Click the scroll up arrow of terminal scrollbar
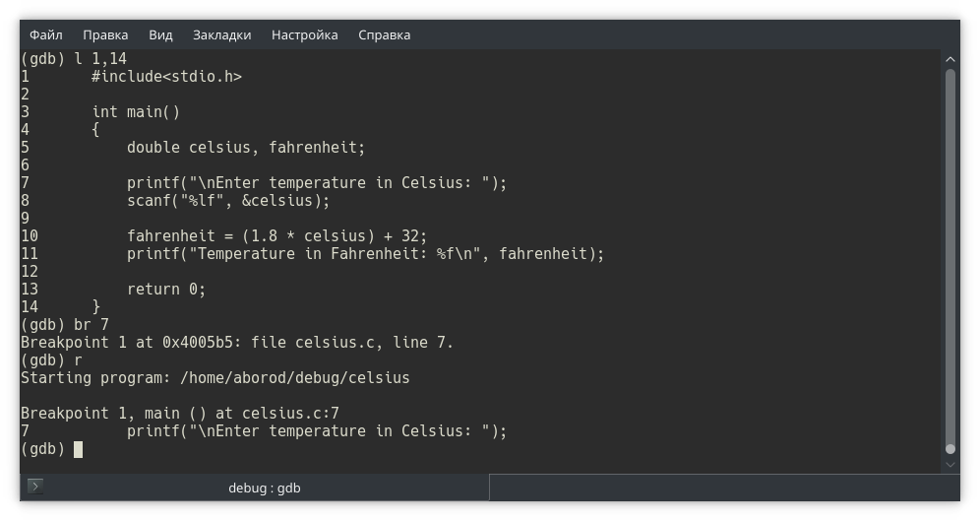Screen dimensions: 980x521 pyautogui.click(x=949, y=59)
